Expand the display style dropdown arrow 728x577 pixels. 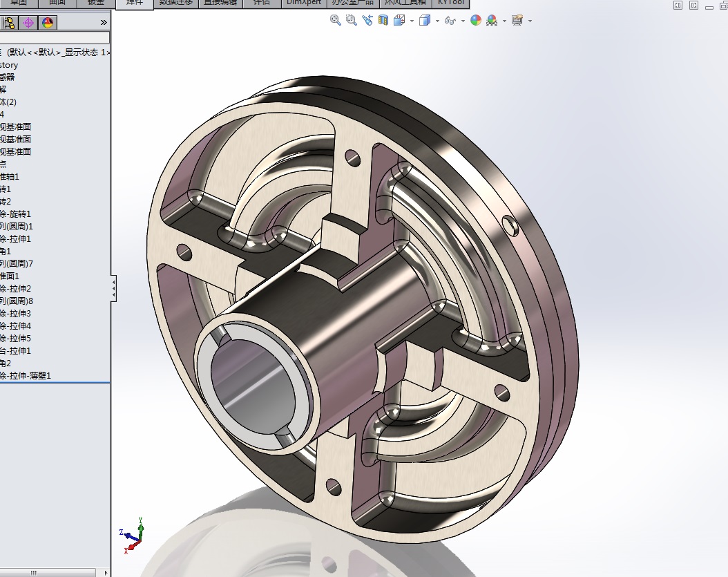[437, 21]
